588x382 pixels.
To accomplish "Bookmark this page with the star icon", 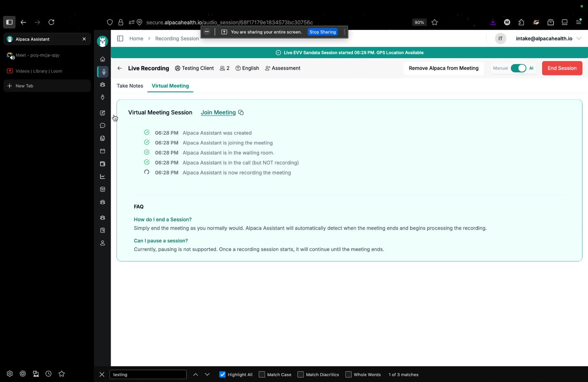I will [435, 22].
